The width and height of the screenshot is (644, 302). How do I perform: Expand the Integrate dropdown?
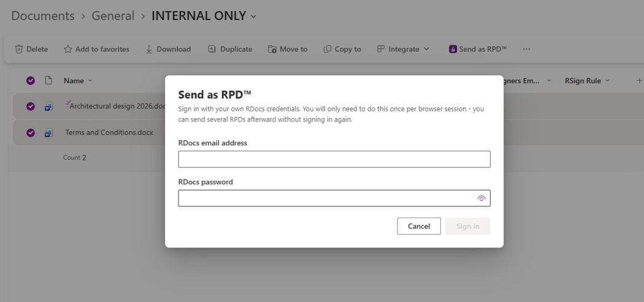click(426, 49)
